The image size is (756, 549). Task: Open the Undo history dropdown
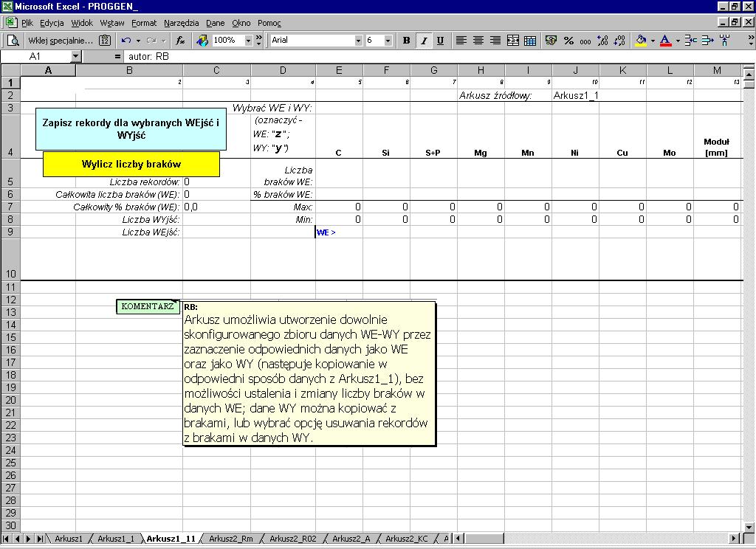(138, 41)
